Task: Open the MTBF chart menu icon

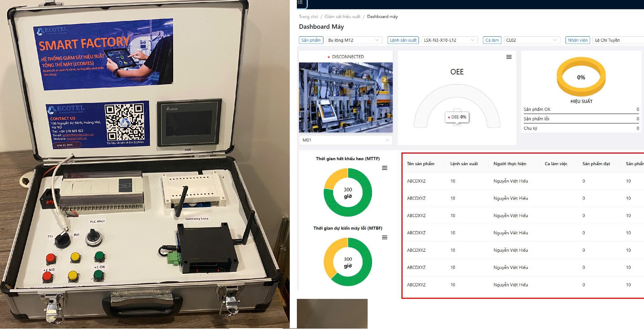Action: (x=384, y=237)
